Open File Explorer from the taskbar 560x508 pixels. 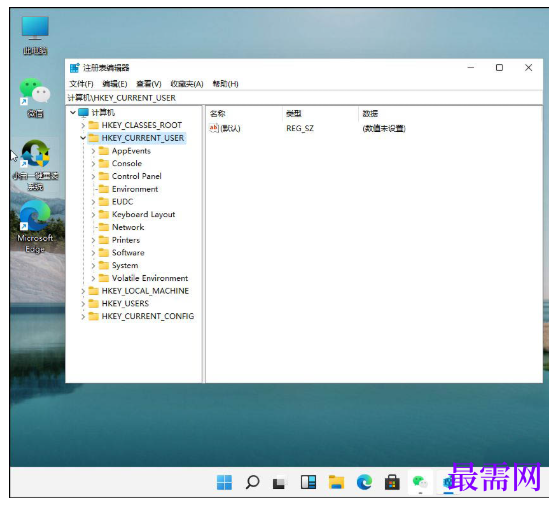pos(336,482)
